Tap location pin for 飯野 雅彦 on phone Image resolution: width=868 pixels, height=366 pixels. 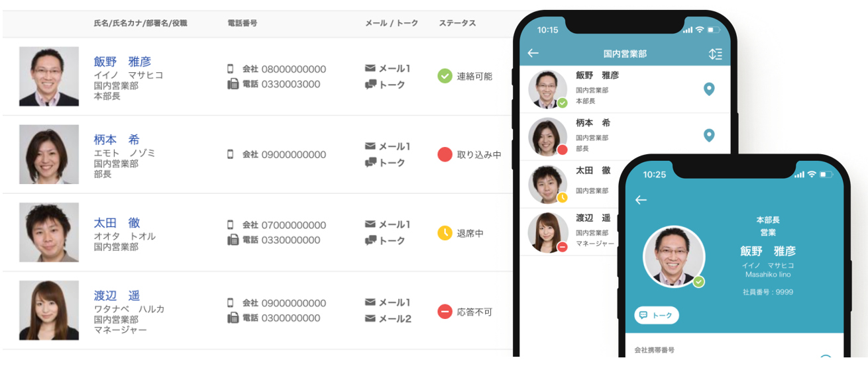[x=708, y=89]
